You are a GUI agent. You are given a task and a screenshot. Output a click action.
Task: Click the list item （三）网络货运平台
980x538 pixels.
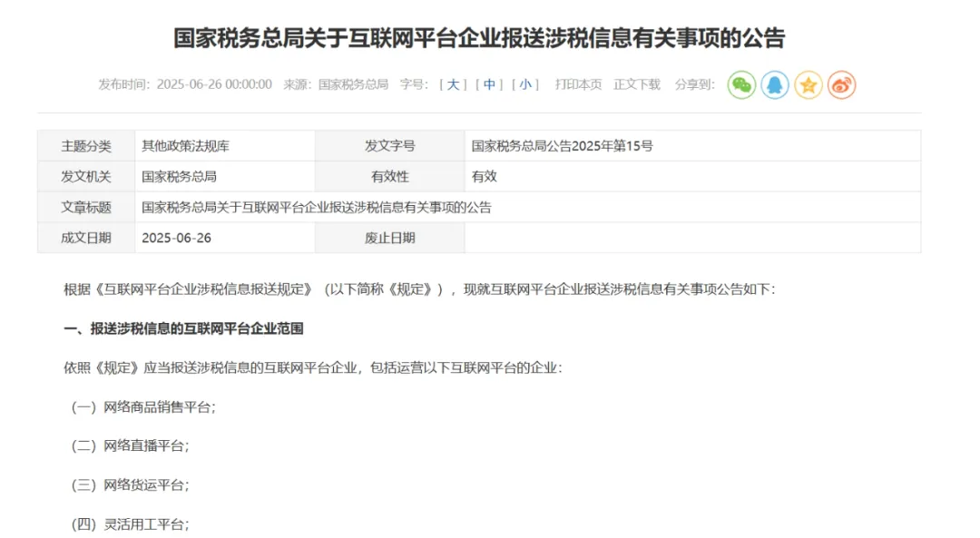tap(130, 485)
